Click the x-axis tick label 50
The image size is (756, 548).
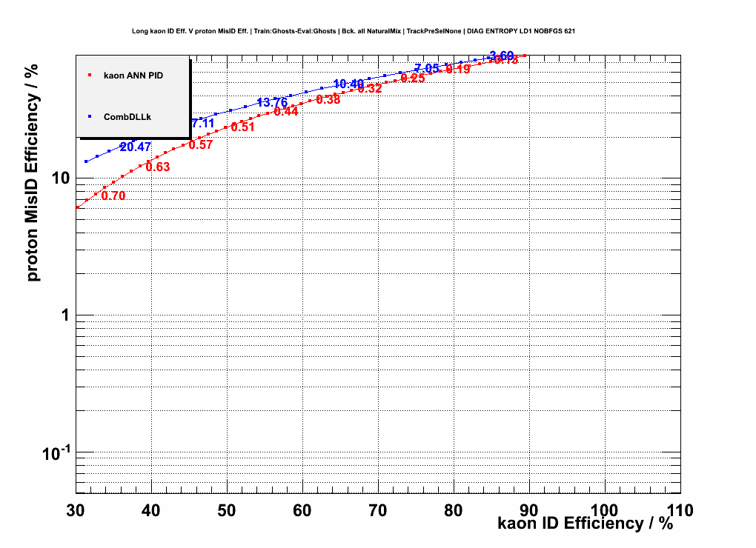click(x=227, y=511)
